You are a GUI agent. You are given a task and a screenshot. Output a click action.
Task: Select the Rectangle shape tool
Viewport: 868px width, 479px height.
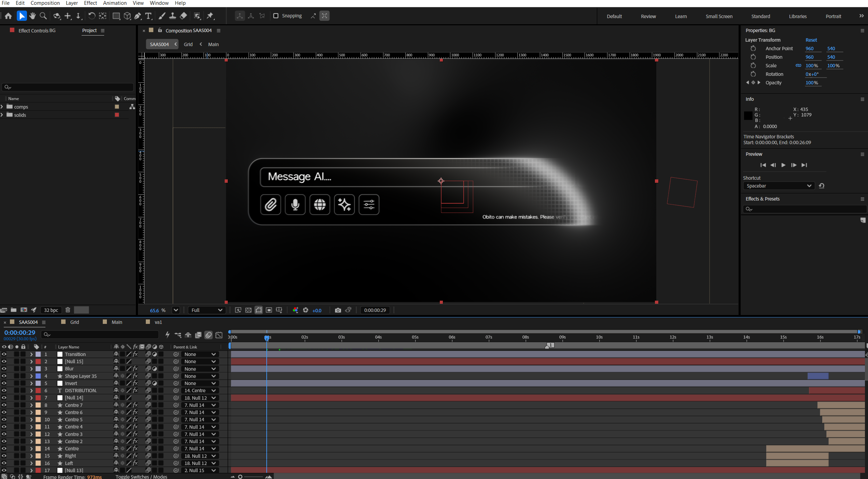[116, 16]
